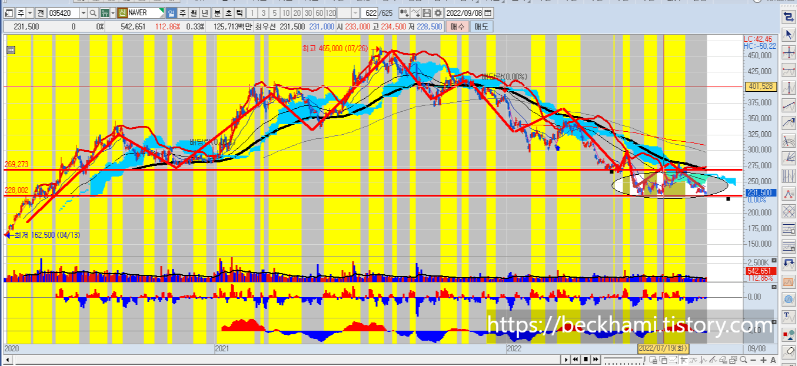
Task: Expand the stock code 035420 dropdown
Action: [83, 13]
